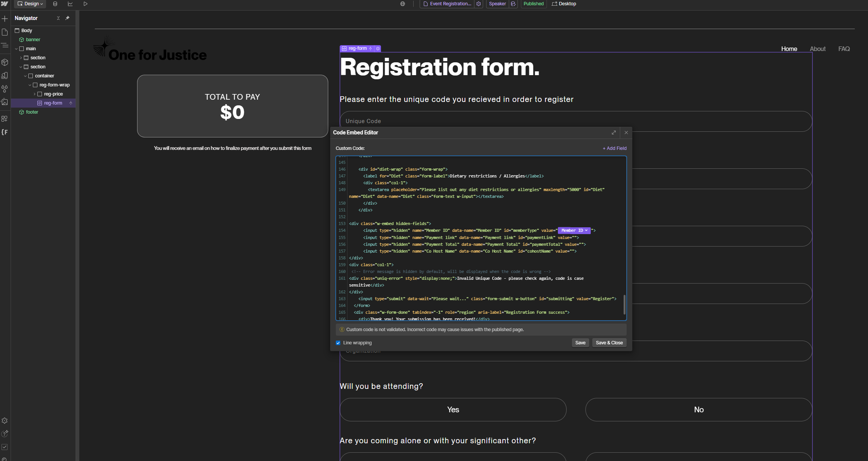Screen dimensions: 868x461
Task: Click the Preview play icon
Action: (85, 4)
